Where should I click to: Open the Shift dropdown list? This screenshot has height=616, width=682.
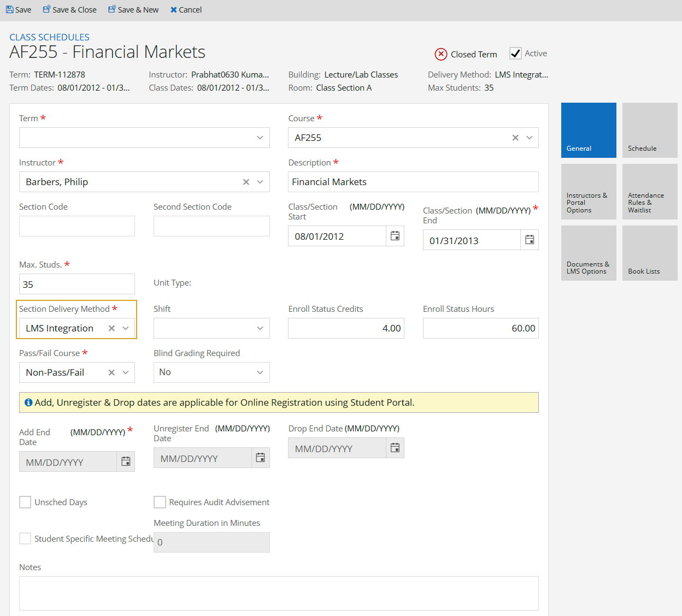[260, 328]
